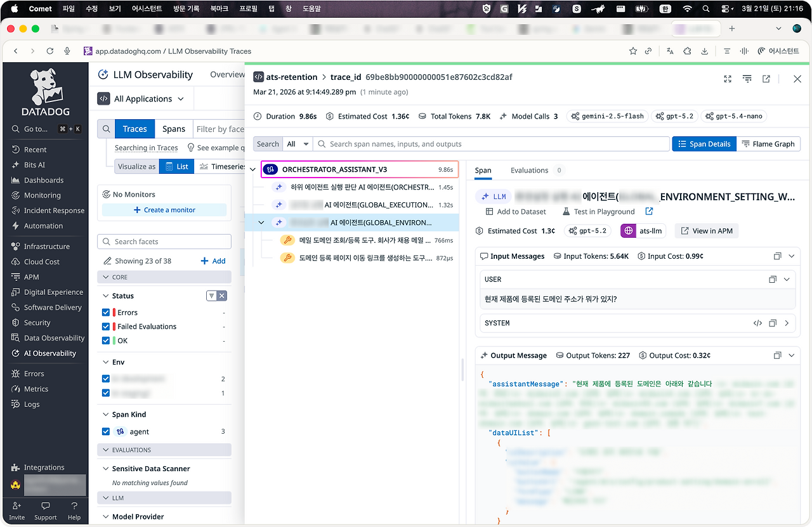Collapse the Status facet section
The width and height of the screenshot is (812, 527).
click(105, 296)
